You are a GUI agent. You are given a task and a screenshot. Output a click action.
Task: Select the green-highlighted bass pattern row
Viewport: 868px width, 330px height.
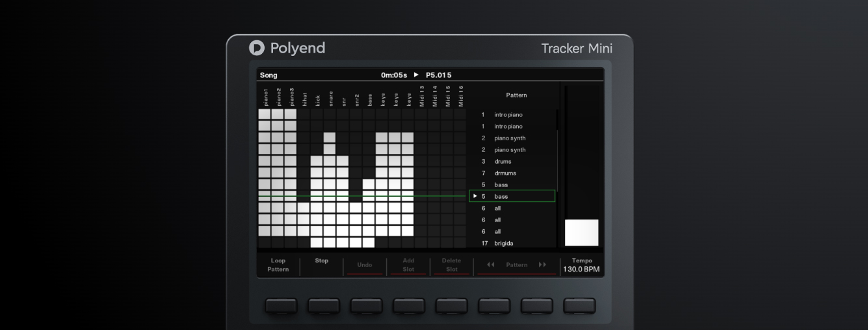click(x=512, y=196)
